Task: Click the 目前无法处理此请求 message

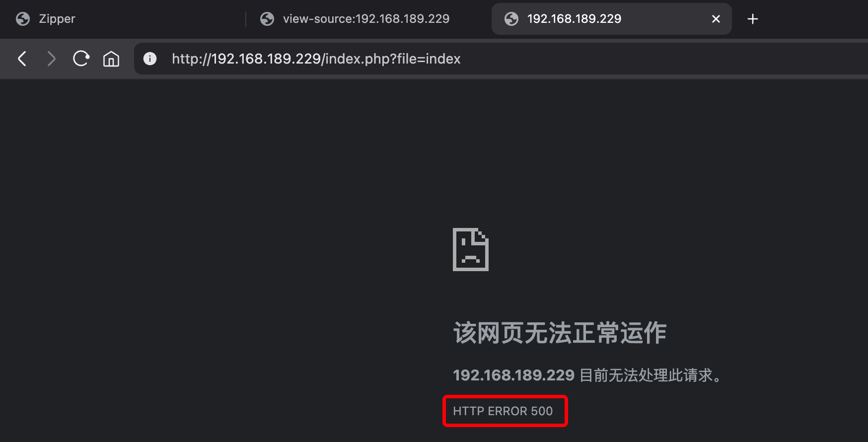Action: point(651,375)
